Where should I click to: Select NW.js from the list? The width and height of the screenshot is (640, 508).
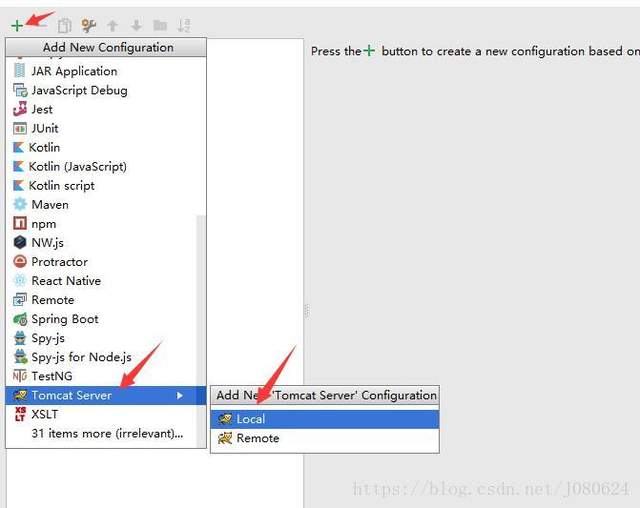tap(102, 242)
